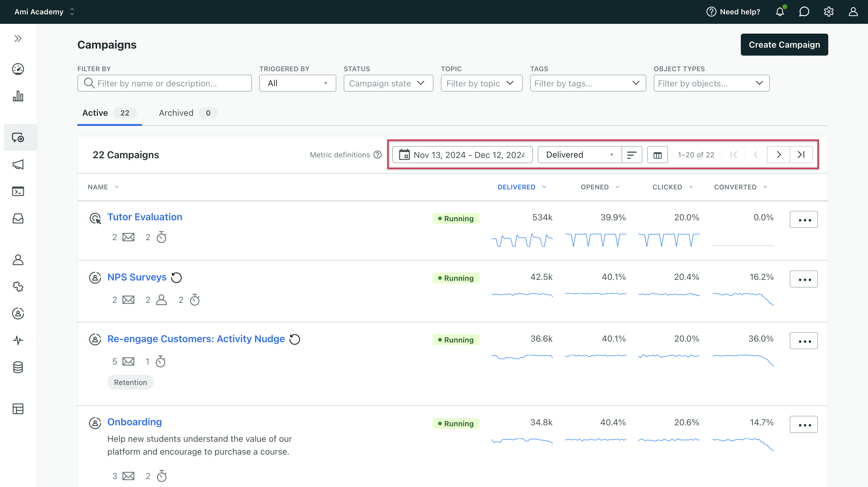Open the segments person-circle sidebar icon

(18, 313)
